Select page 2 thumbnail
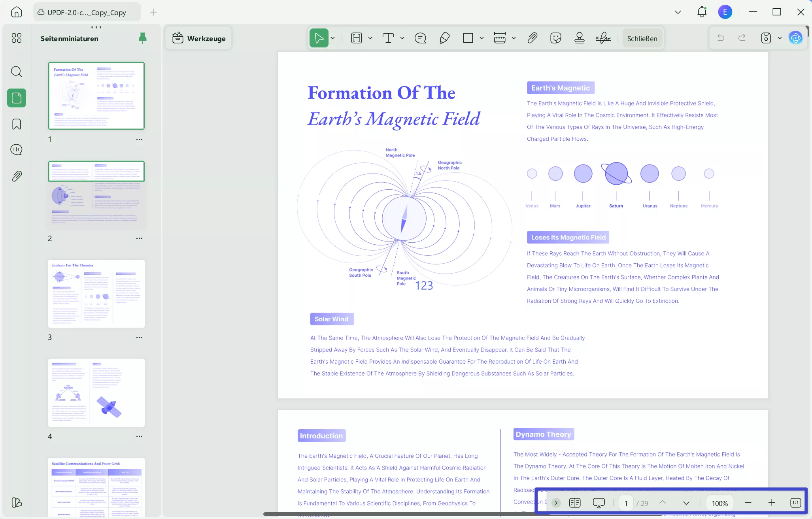Image resolution: width=812 pixels, height=519 pixels. 96,195
